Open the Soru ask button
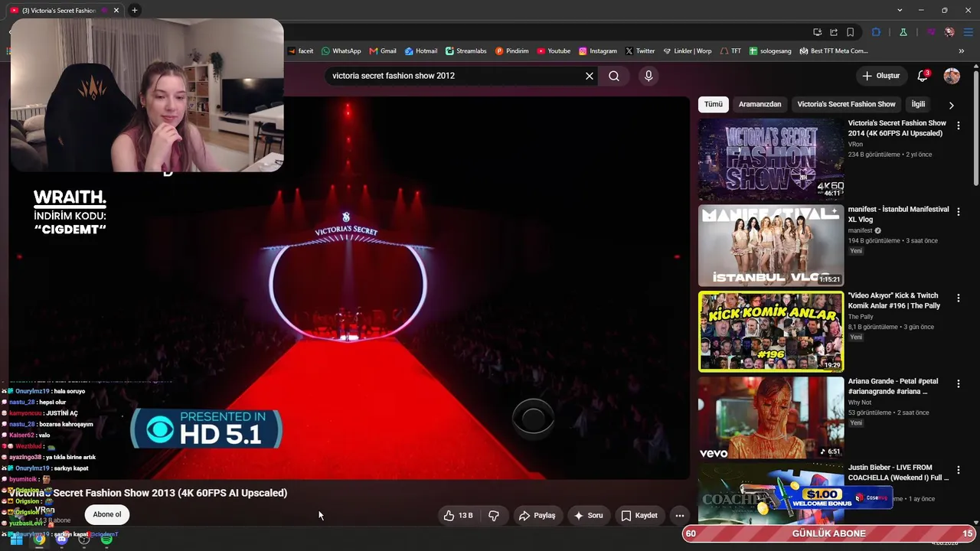This screenshot has height=551, width=980. 588,516
